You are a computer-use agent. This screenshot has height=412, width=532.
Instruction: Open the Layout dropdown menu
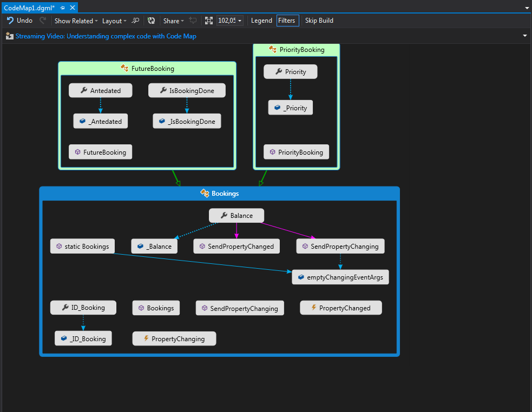point(113,21)
